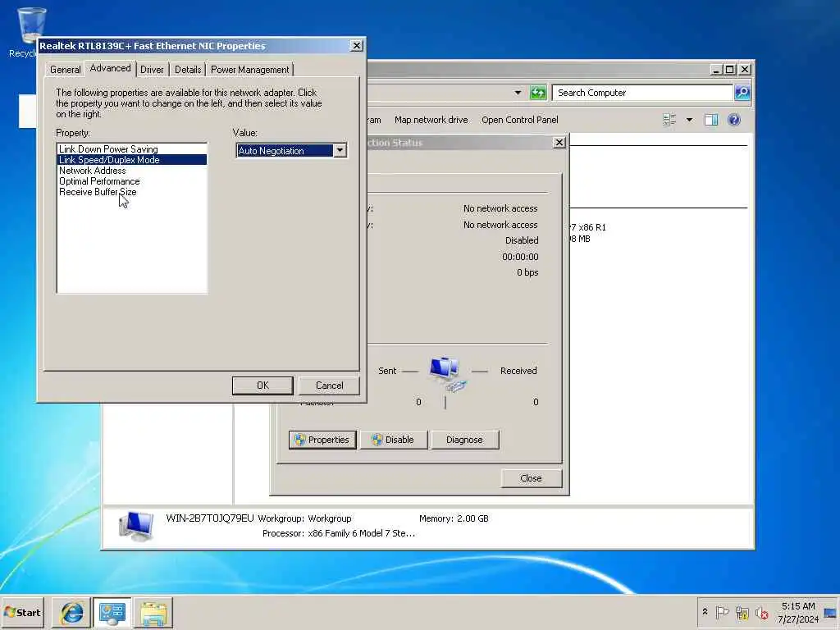Click the network tray icon
Image resolution: width=840 pixels, height=630 pixels.
click(x=742, y=612)
